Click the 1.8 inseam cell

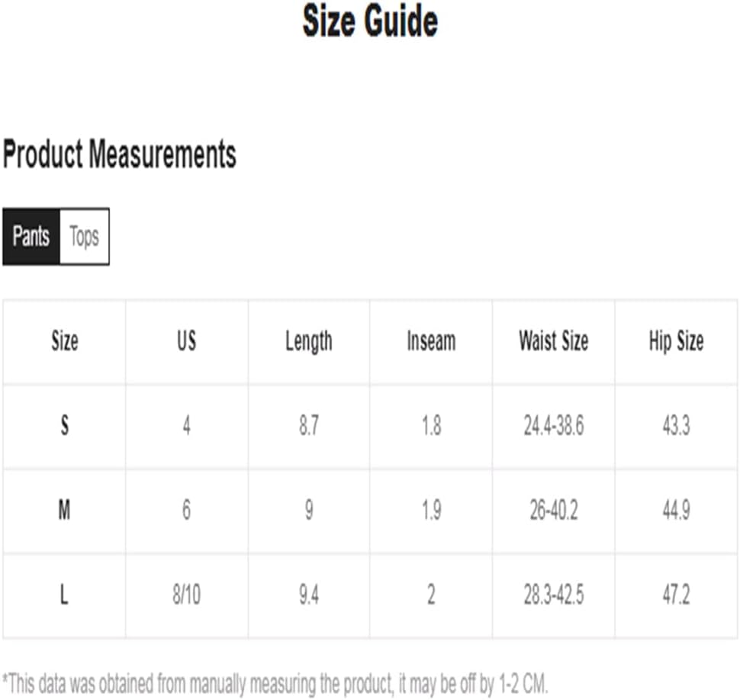tap(431, 425)
